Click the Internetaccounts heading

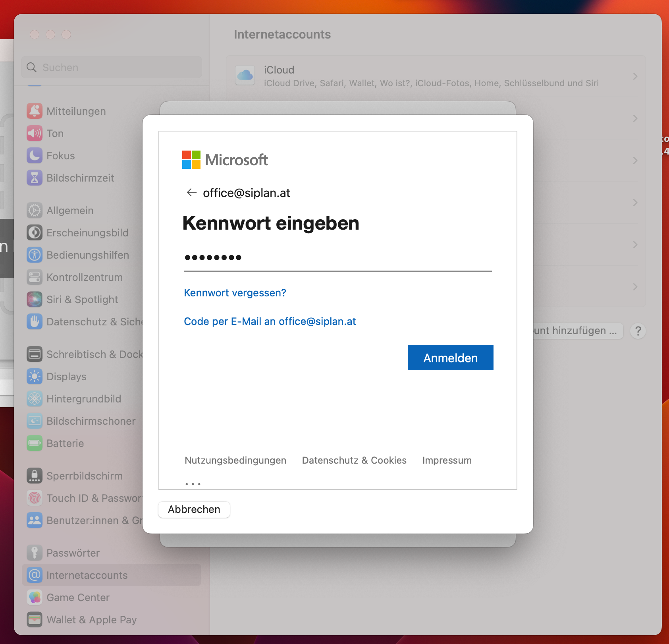[x=282, y=35]
